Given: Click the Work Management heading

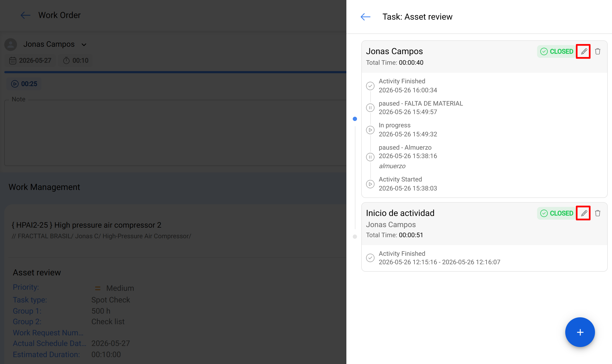Looking at the screenshot, I should (x=44, y=187).
